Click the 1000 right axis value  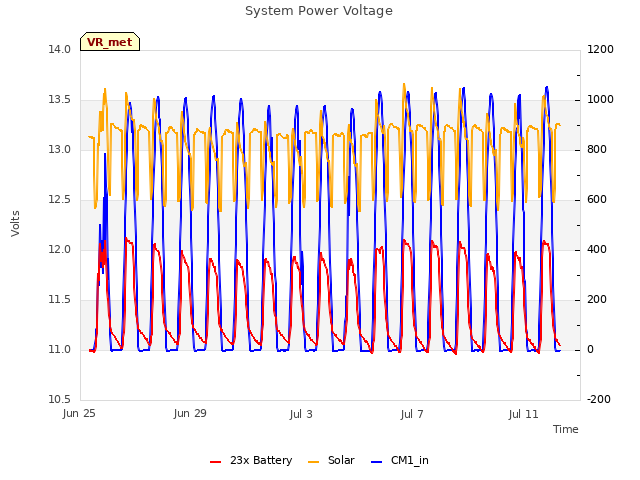coord(600,100)
